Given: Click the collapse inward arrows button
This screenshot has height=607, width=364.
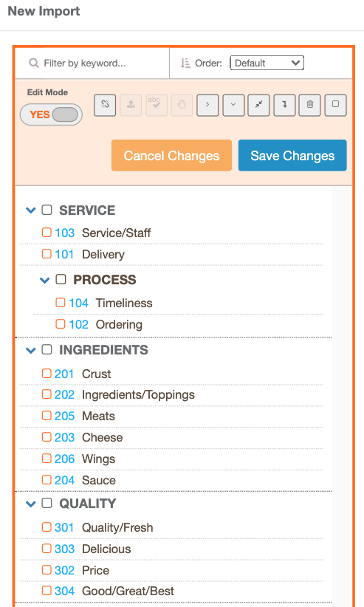Looking at the screenshot, I should click(259, 105).
